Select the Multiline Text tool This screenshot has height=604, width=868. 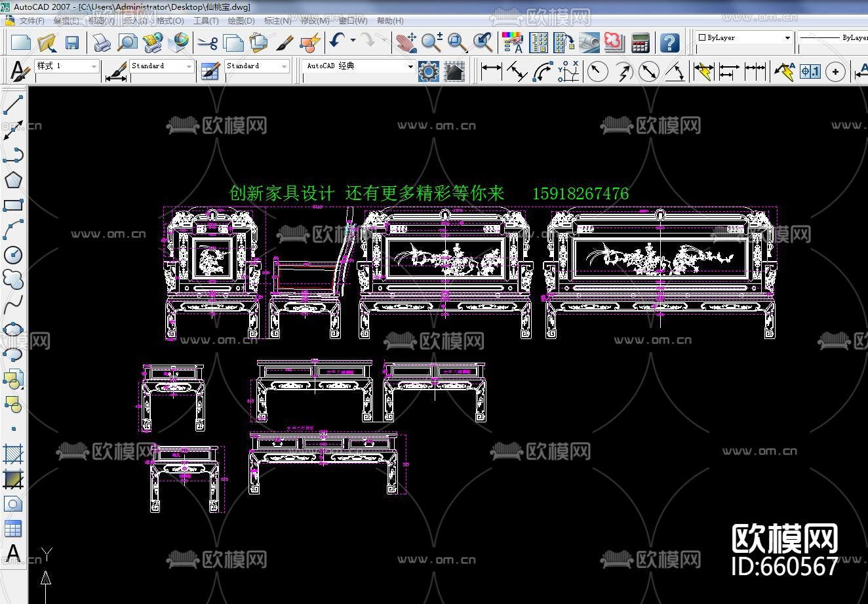(x=13, y=554)
